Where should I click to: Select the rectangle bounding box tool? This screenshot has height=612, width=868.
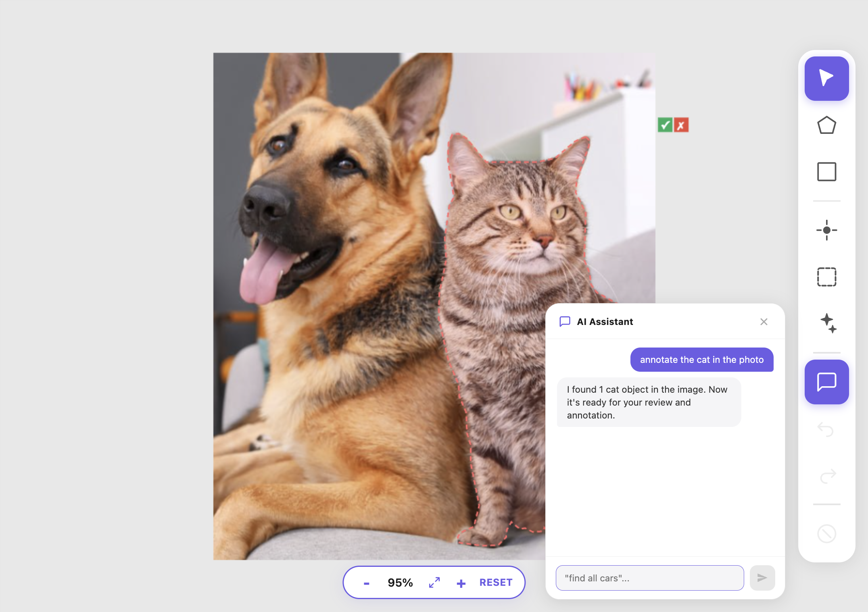pos(826,172)
